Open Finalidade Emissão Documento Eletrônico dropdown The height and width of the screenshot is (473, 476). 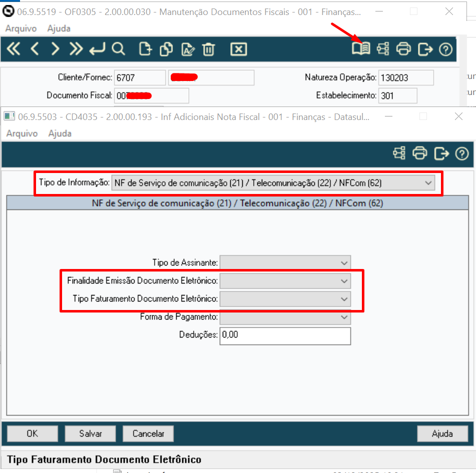(285, 281)
